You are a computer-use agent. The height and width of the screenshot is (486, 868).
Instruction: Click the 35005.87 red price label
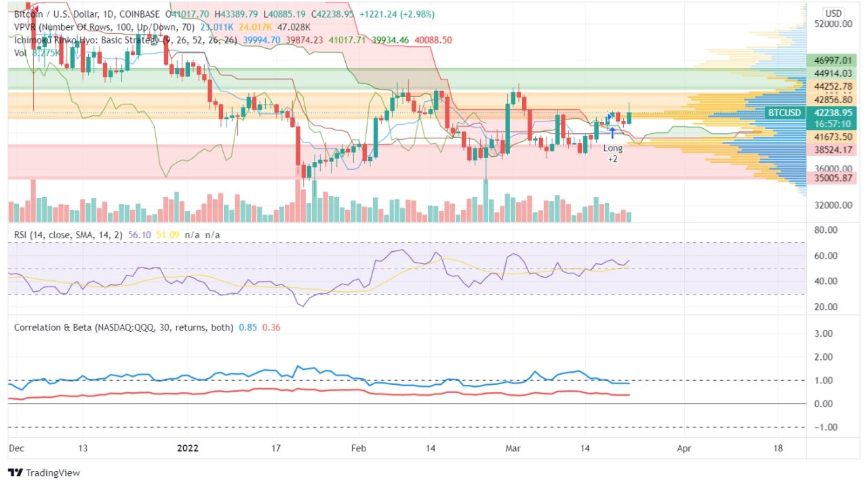[x=832, y=179]
